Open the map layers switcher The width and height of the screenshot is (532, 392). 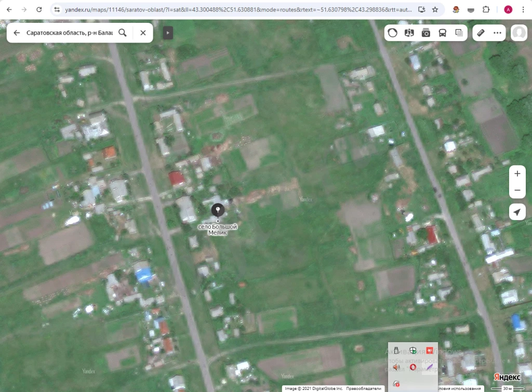459,33
